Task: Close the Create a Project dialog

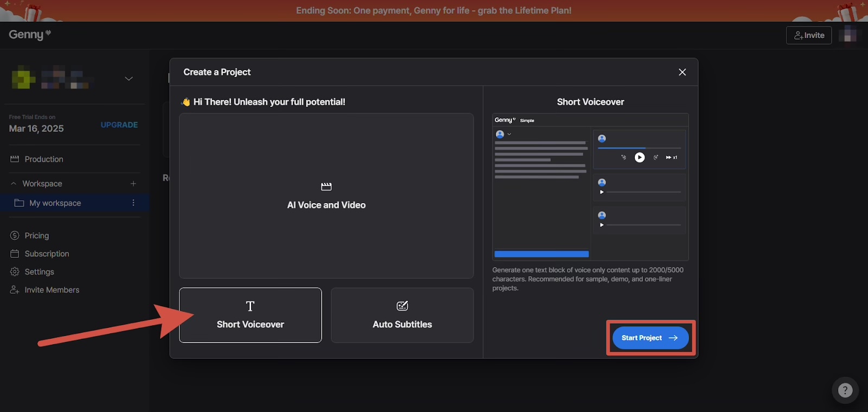Action: [682, 72]
